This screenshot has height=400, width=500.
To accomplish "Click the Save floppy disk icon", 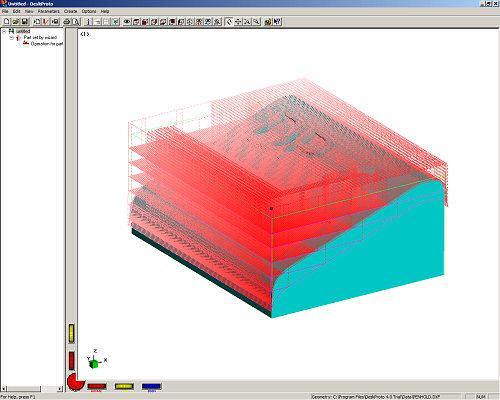I will 25,22.
